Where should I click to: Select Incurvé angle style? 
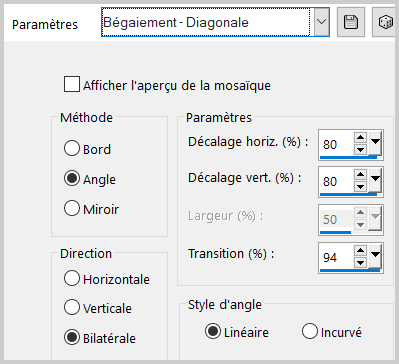pyautogui.click(x=310, y=331)
